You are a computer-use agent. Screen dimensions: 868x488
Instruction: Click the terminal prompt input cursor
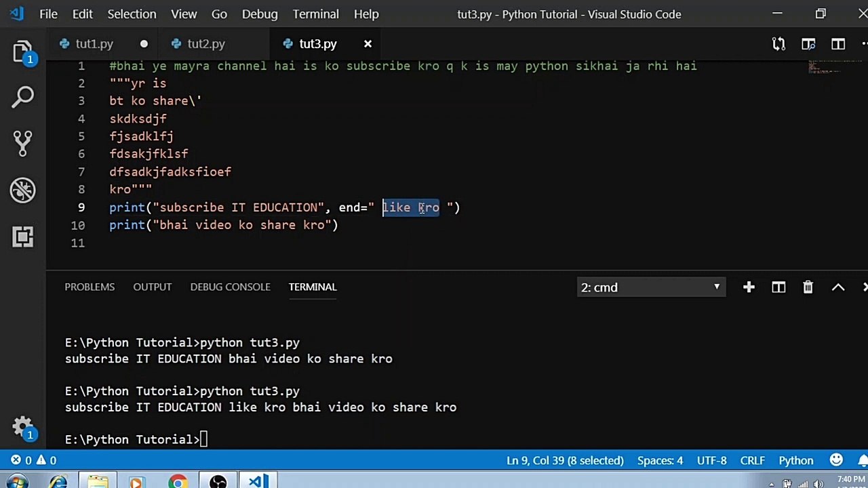pyautogui.click(x=204, y=439)
